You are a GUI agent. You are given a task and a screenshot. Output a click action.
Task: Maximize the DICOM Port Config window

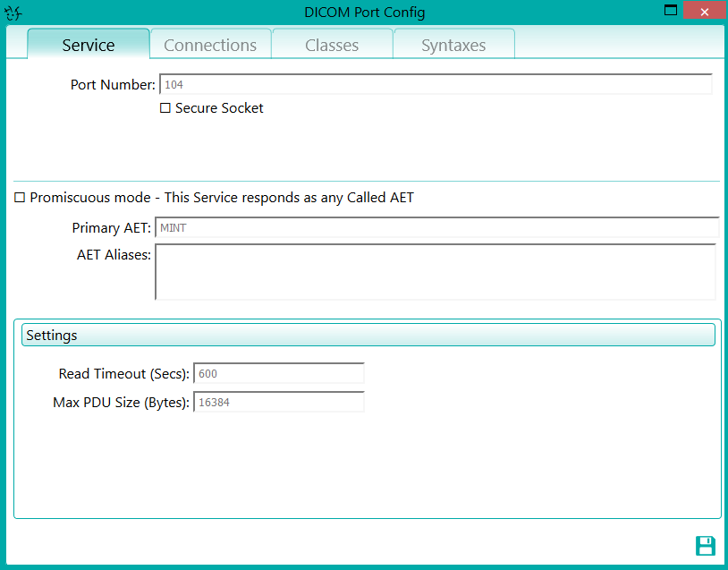(x=671, y=10)
